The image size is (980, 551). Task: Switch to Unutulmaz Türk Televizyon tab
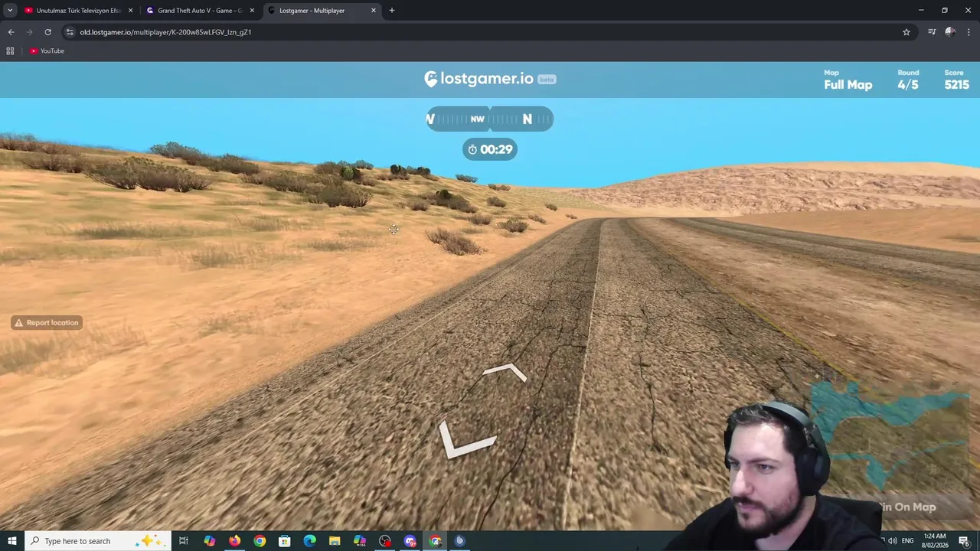pos(78,11)
